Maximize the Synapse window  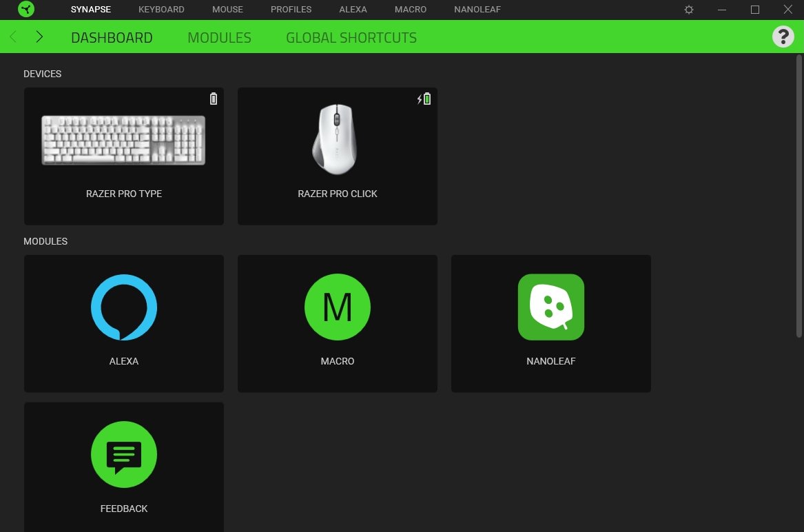pos(755,10)
